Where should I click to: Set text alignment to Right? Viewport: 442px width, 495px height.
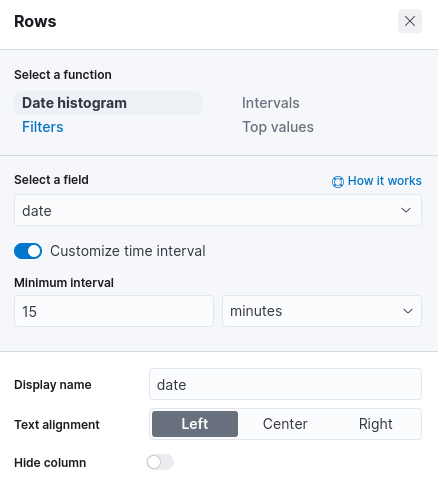click(375, 424)
